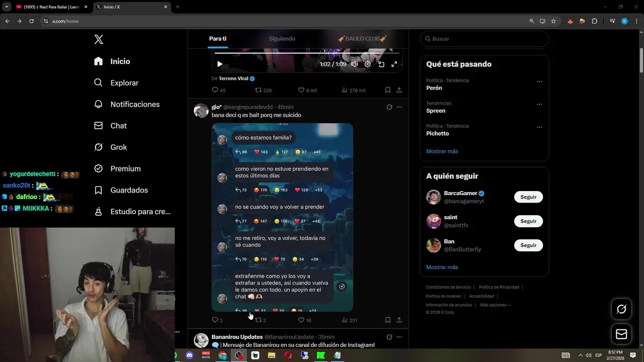The height and width of the screenshot is (362, 644).
Task: Like gio* post with 16 likes
Action: [x=305, y=320]
